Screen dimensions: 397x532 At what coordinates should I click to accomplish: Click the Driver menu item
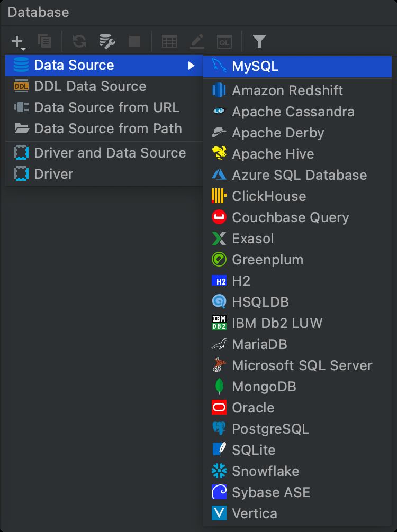(x=53, y=175)
